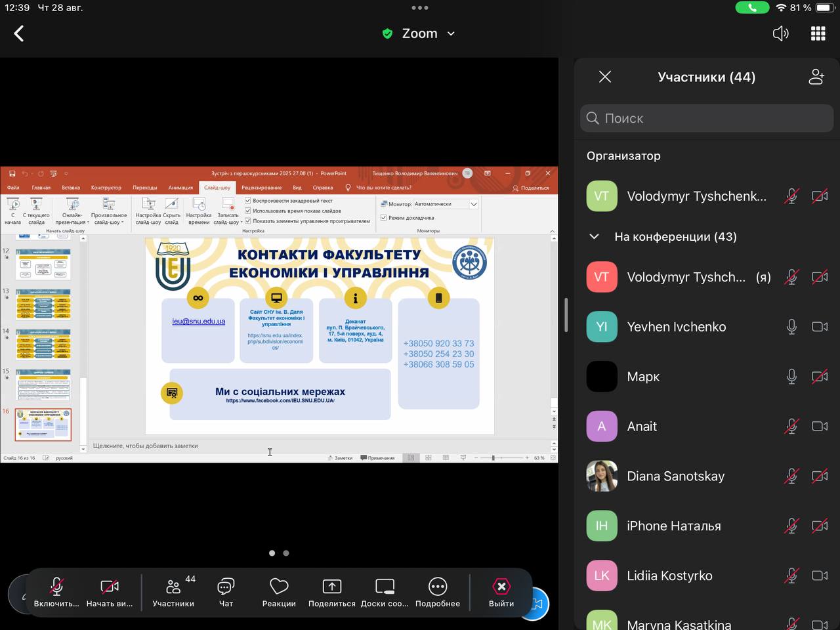Image resolution: width=840 pixels, height=630 pixels.
Task: Open the Участники participants list
Action: point(173,591)
